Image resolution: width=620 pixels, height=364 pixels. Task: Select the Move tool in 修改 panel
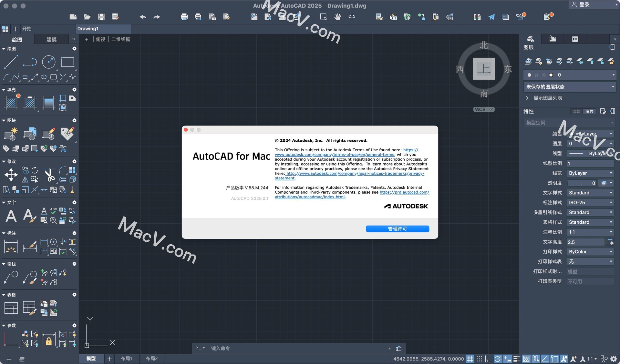11,175
